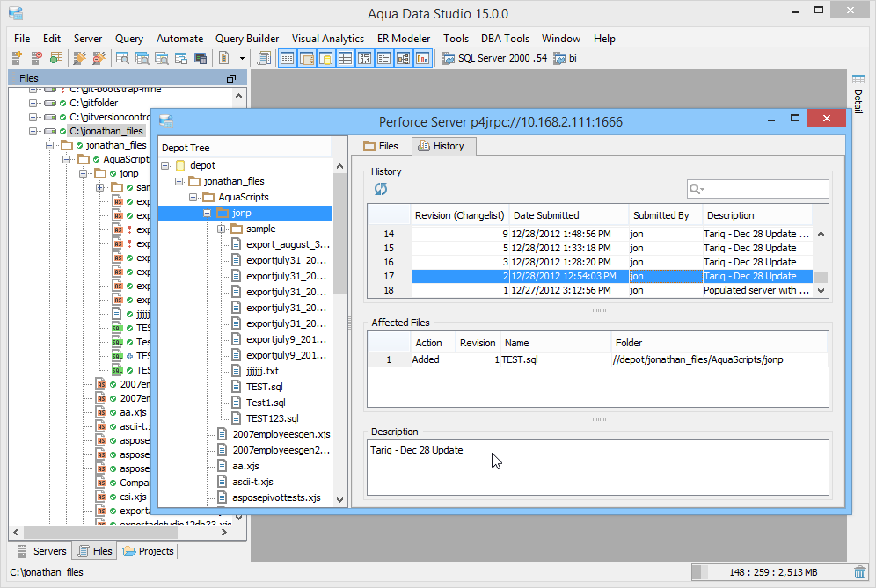The image size is (876, 588).
Task: Select aa.xjs in the Depot Tree
Action: click(x=245, y=466)
